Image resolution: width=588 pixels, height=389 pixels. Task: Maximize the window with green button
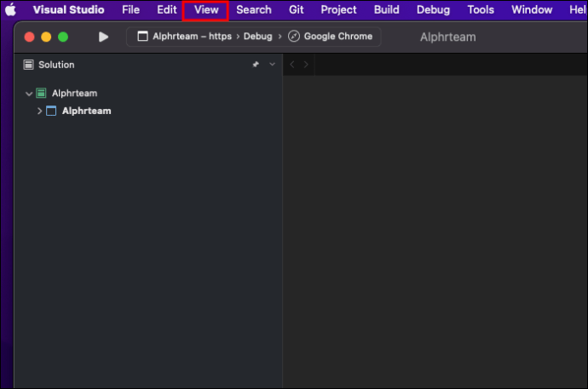coord(63,37)
